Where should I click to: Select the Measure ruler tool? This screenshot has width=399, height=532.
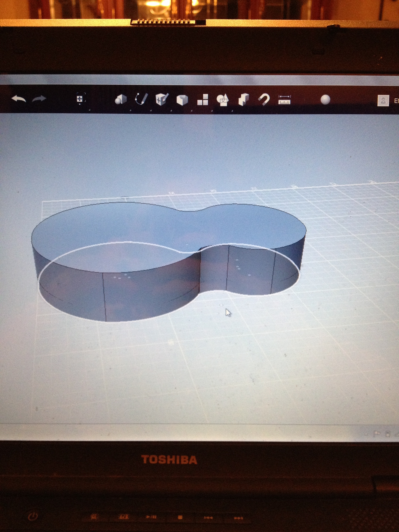(x=285, y=100)
